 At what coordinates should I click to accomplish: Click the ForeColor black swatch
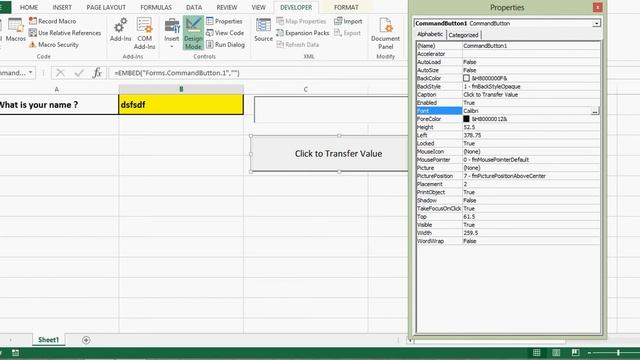466,119
